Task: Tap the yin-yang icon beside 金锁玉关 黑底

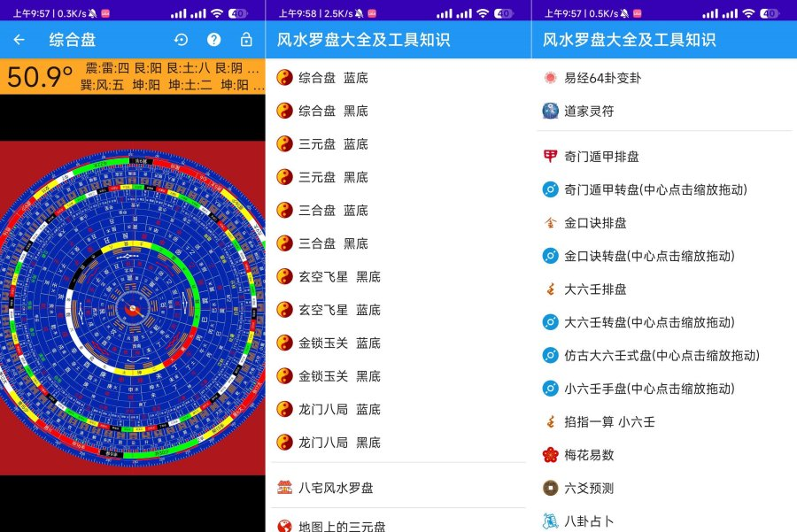Action: click(284, 376)
